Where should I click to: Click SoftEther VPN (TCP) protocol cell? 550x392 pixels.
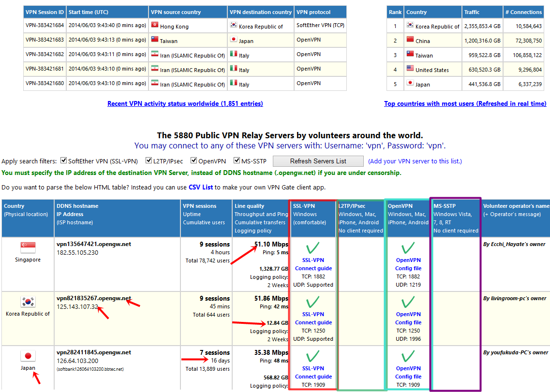320,25
